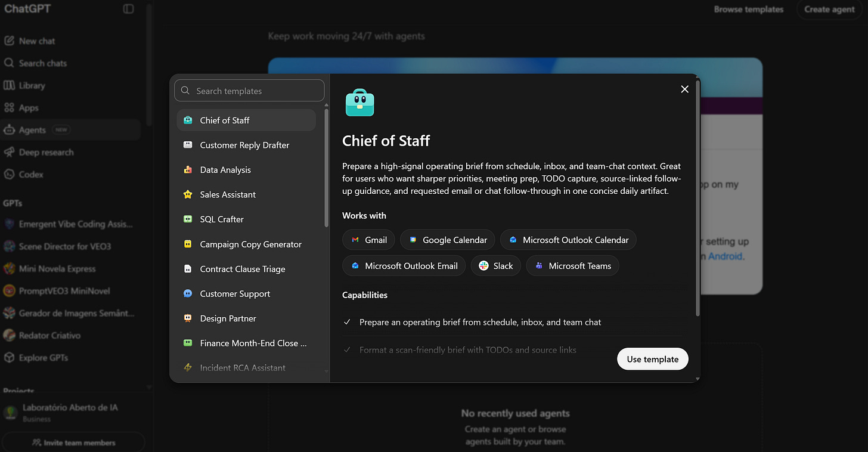Click the 'Works with' heading
The height and width of the screenshot is (452, 868).
(364, 216)
